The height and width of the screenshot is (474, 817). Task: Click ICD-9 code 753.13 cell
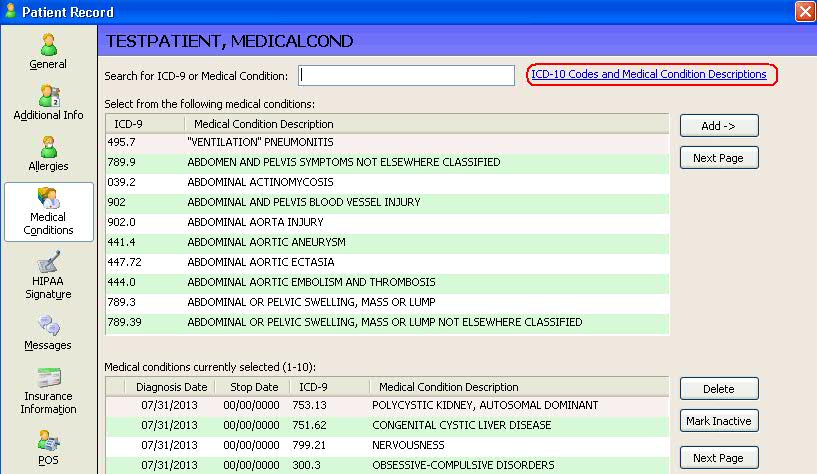pyautogui.click(x=310, y=405)
